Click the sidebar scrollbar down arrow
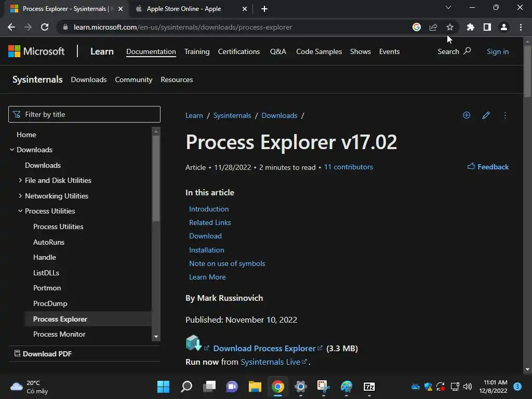Viewport: 532px width, 399px height. pyautogui.click(x=156, y=337)
